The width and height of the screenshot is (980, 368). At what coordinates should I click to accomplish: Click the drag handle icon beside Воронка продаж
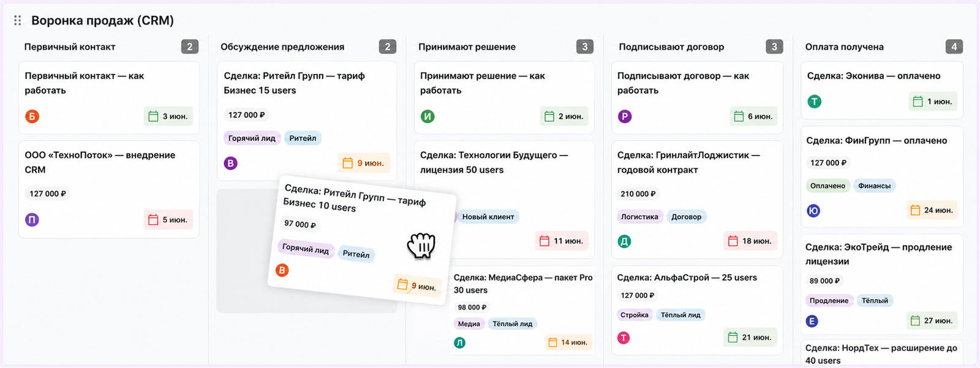tap(17, 21)
